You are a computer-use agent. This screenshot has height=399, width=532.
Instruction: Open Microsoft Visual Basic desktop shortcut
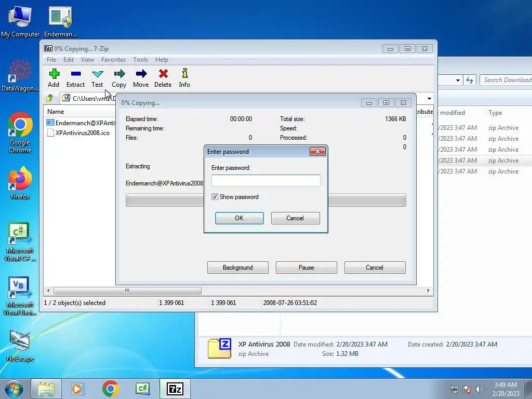pos(20,296)
